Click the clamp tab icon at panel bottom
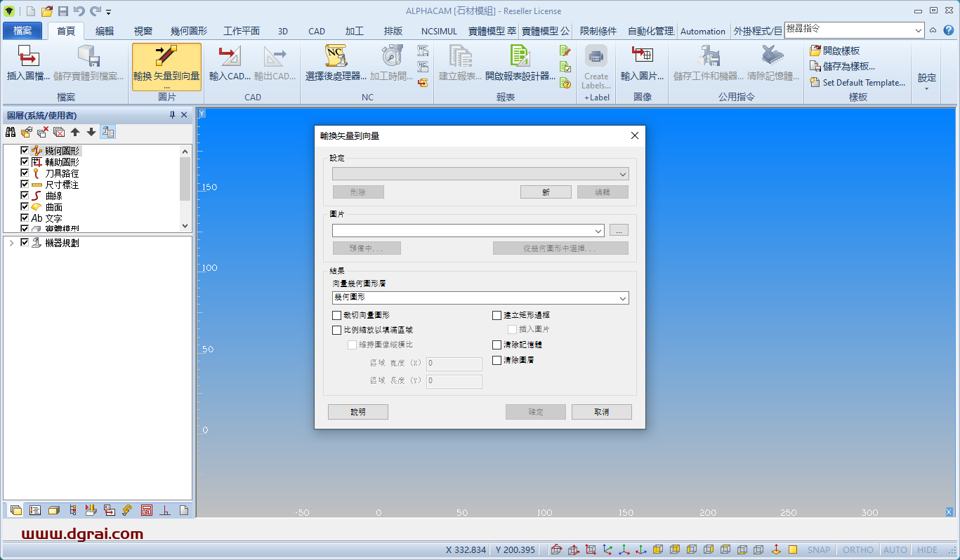 coord(128,510)
